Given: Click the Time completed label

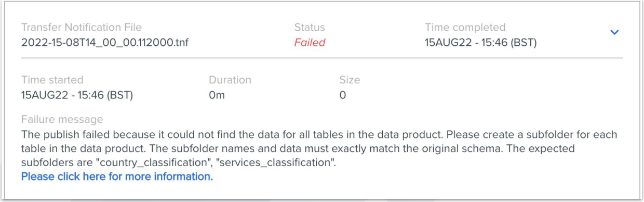Looking at the screenshot, I should click(465, 27).
